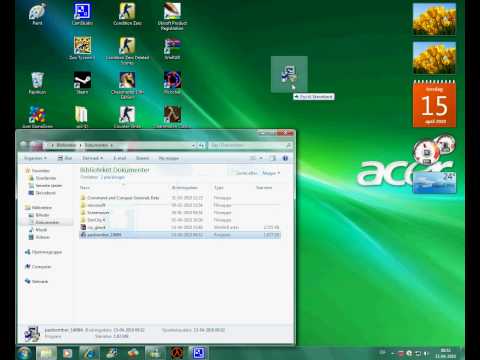Click the Windows Start orb

(24, 353)
